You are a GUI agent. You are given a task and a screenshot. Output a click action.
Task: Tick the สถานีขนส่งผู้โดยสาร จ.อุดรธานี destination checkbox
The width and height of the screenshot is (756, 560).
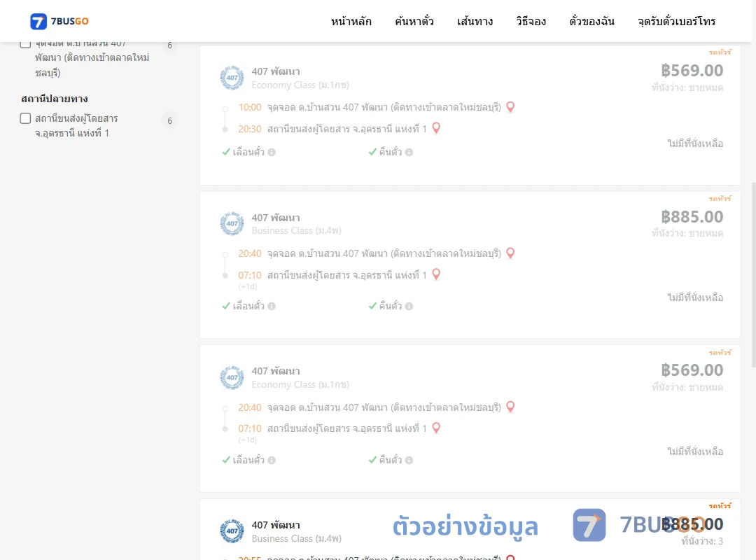click(26, 118)
